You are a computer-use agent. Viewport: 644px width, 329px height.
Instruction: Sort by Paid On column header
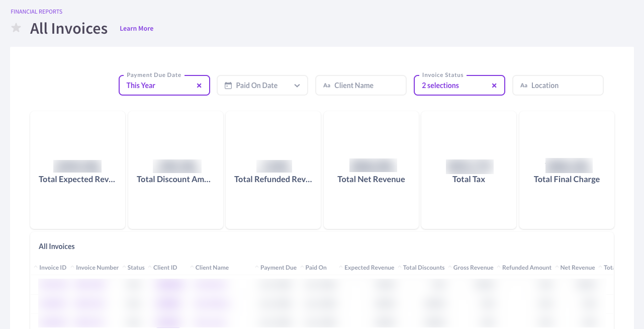(x=316, y=268)
